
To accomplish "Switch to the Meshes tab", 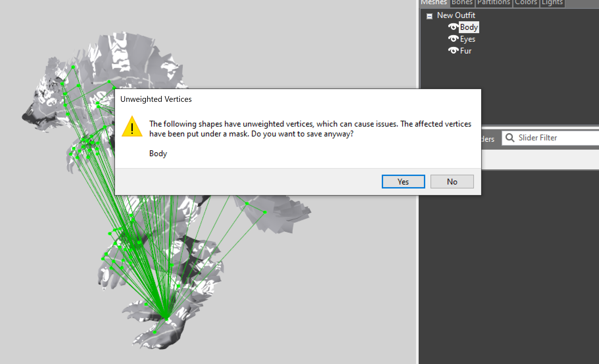I will tap(434, 2).
